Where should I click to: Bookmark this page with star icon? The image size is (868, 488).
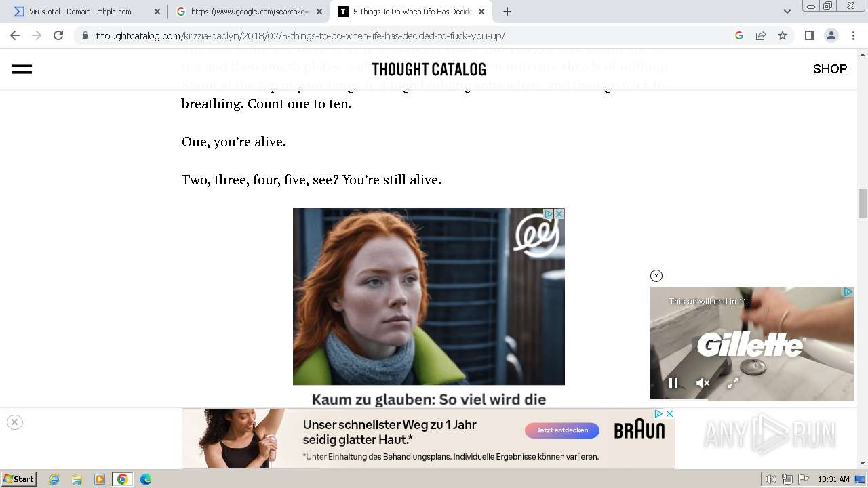coord(783,35)
